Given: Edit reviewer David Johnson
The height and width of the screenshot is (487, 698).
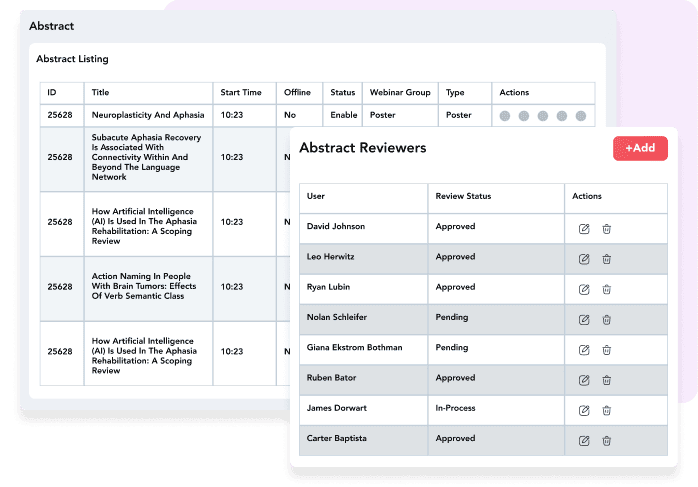Looking at the screenshot, I should (x=584, y=229).
